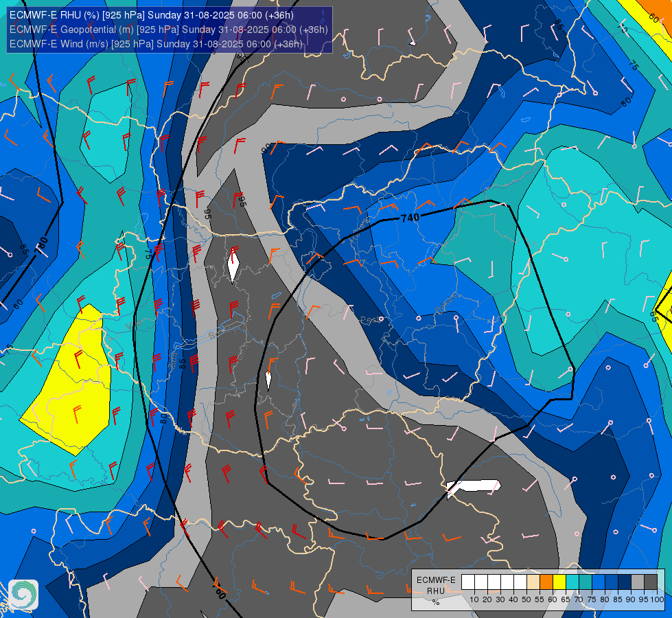This screenshot has width=672, height=618.
Task: Select the ECMWF-E RHU (%) title line
Action: [151, 15]
